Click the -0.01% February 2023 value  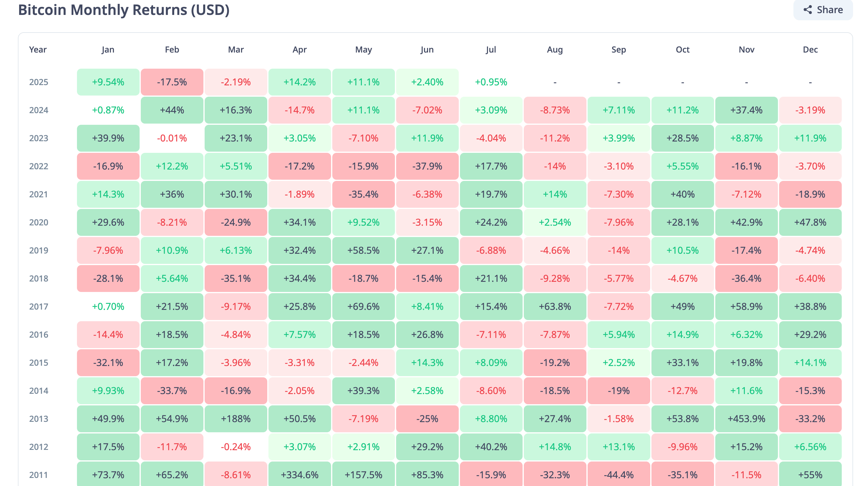tap(172, 138)
